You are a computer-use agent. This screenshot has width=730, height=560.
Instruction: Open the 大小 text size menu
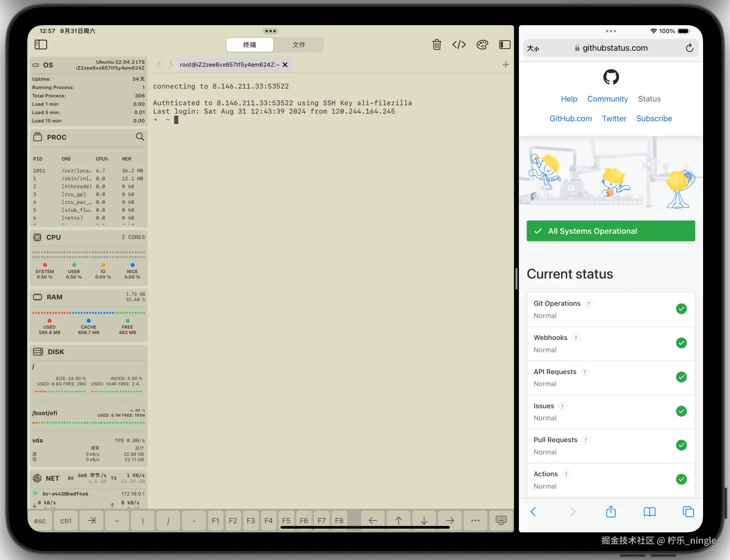coord(533,48)
